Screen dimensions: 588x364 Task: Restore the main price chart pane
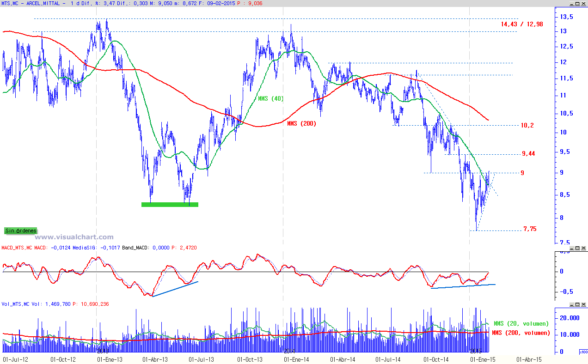tap(578, 3)
